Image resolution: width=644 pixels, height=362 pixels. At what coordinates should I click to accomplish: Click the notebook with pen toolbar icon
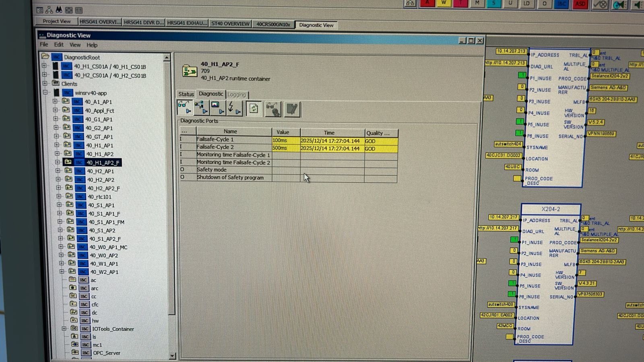coord(292,109)
